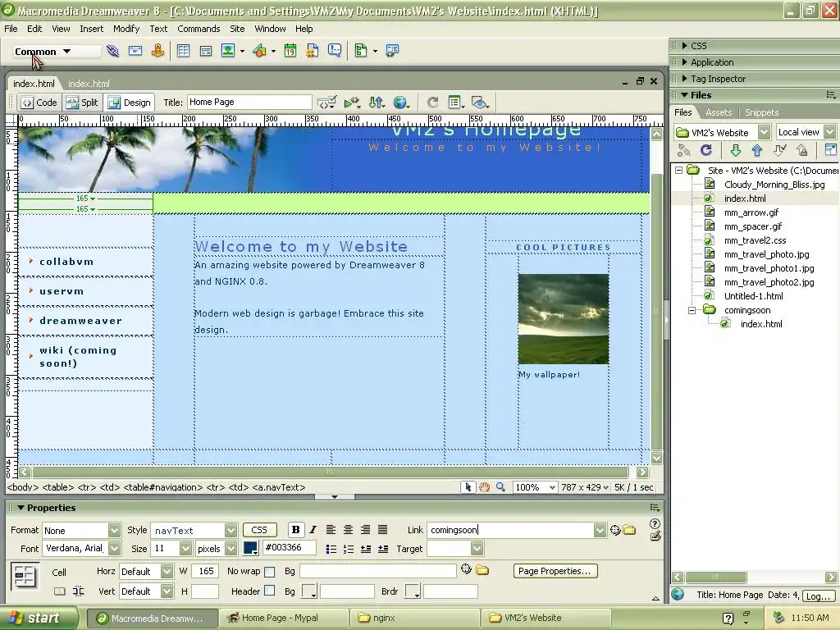840x630 pixels.
Task: Toggle Bold formatting
Action: pos(295,530)
